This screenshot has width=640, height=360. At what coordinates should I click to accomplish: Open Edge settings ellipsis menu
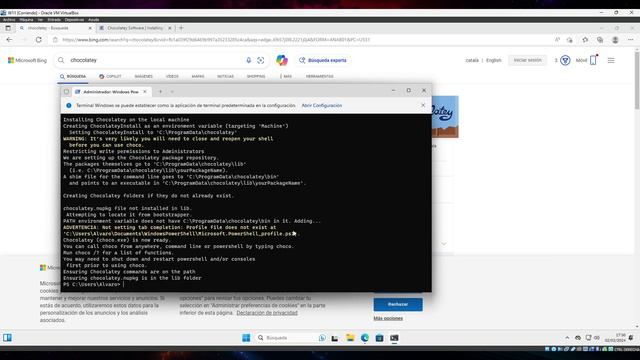[x=631, y=40]
